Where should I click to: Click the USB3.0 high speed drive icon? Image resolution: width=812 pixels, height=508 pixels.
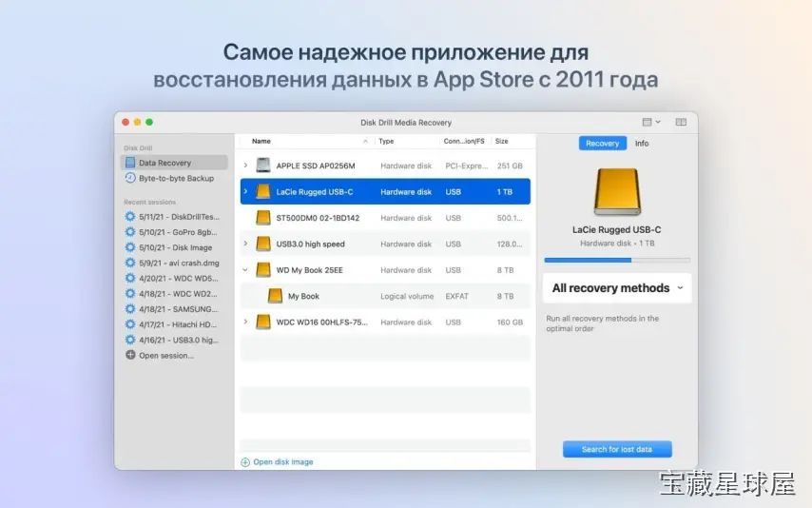(x=263, y=244)
